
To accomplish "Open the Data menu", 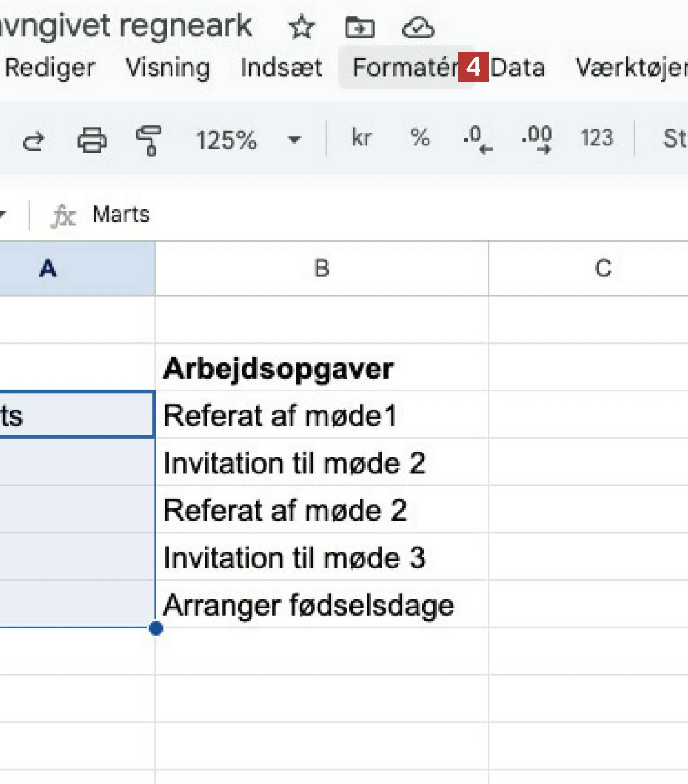I will [517, 68].
